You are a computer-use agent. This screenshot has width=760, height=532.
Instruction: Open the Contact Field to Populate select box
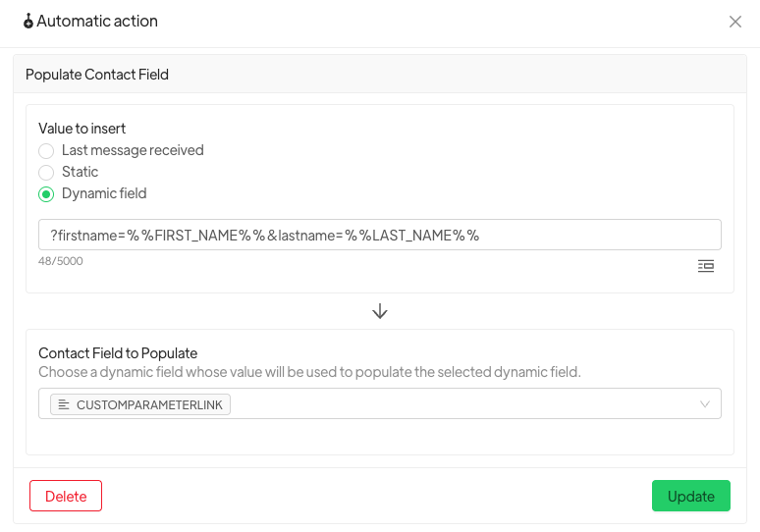coord(442,404)
